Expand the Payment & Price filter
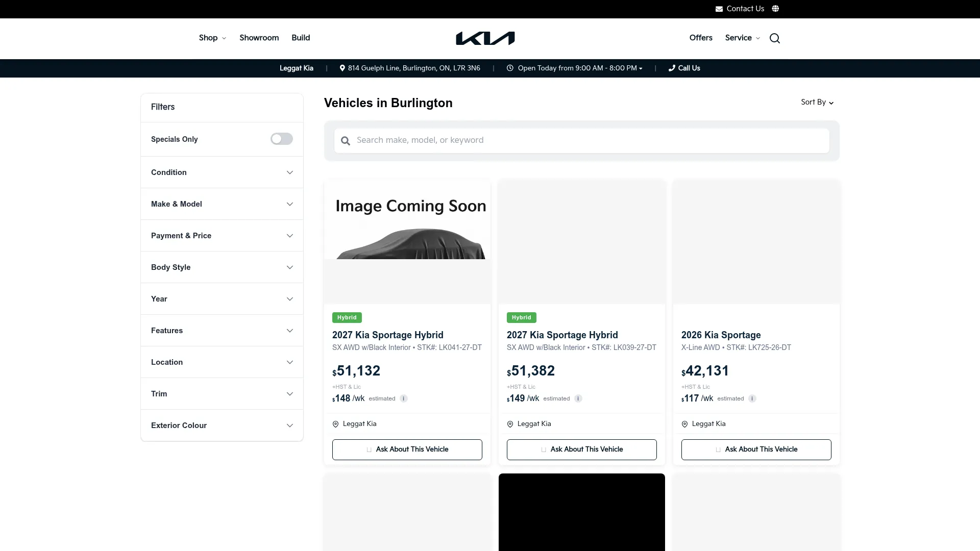Viewport: 980px width, 551px height. point(222,236)
